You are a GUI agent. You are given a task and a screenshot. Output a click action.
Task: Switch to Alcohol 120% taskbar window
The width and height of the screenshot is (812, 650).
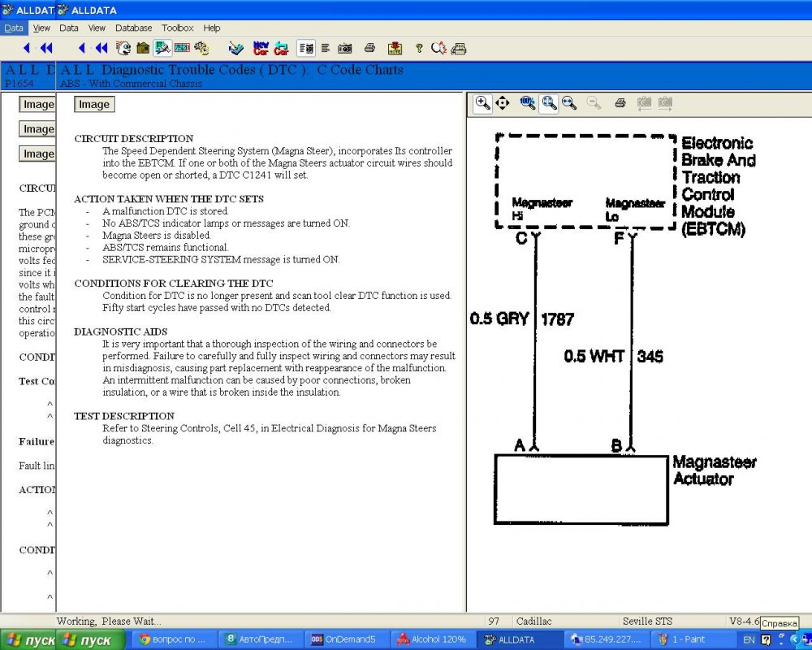[x=432, y=639]
